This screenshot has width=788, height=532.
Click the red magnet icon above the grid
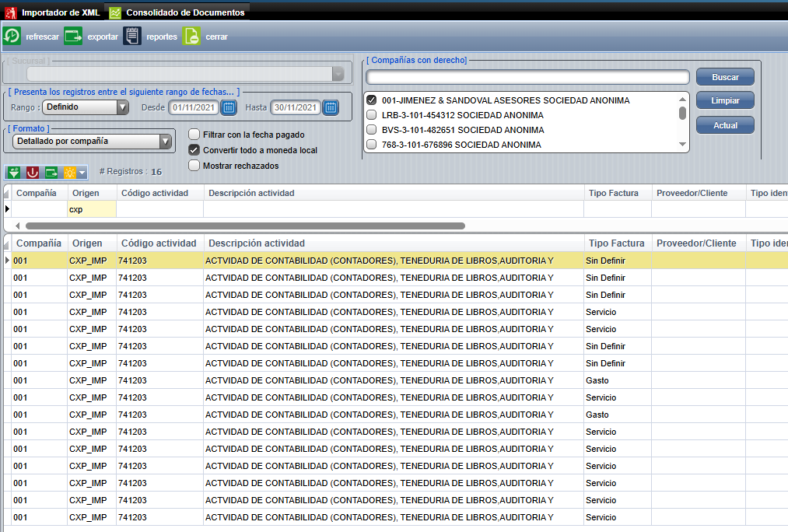coord(33,172)
